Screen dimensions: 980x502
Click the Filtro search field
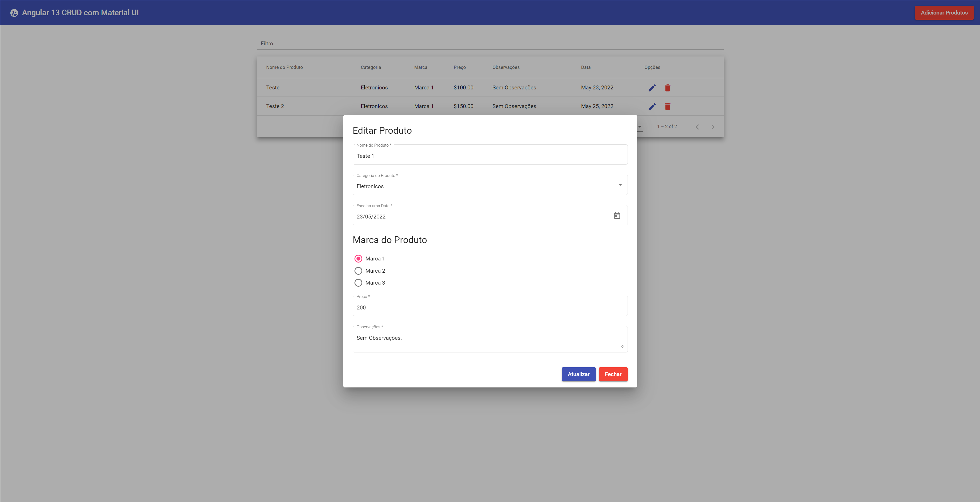click(x=490, y=43)
